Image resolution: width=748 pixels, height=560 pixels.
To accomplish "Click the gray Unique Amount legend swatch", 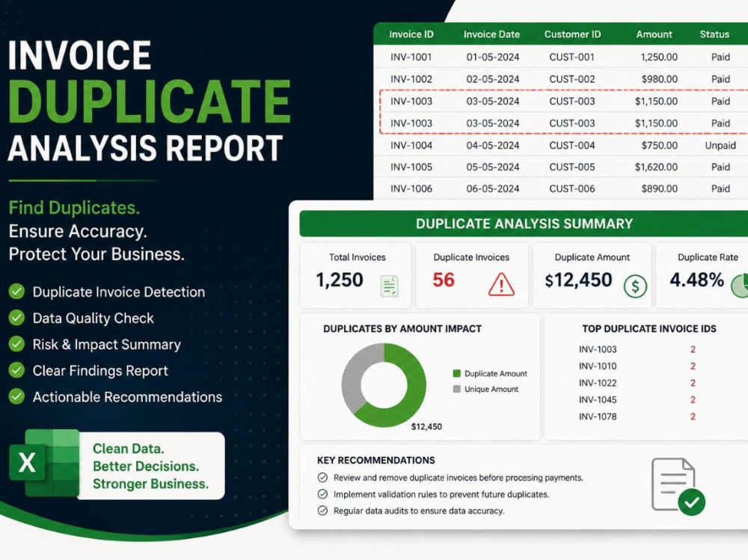I will pyautogui.click(x=456, y=390).
